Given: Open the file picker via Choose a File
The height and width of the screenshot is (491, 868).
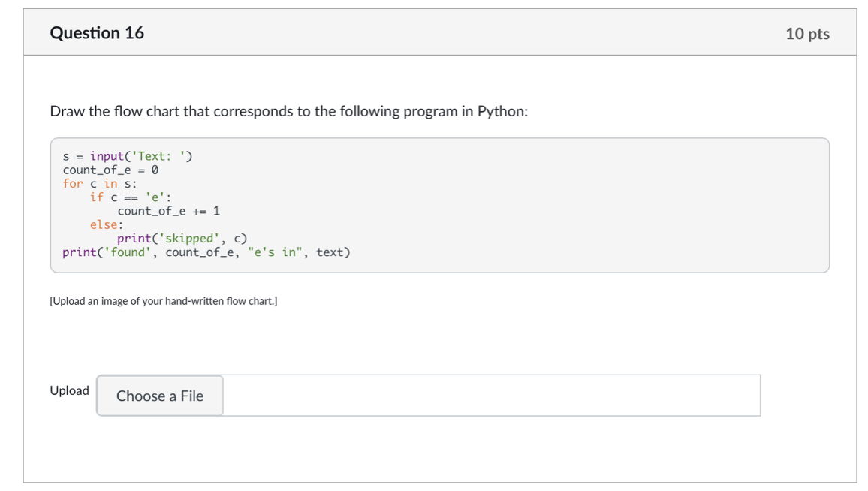Looking at the screenshot, I should click(159, 396).
